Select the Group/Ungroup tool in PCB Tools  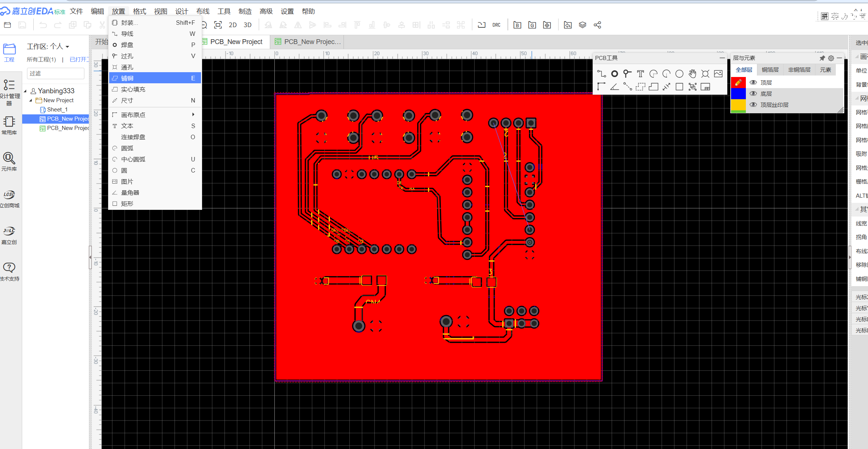click(693, 87)
